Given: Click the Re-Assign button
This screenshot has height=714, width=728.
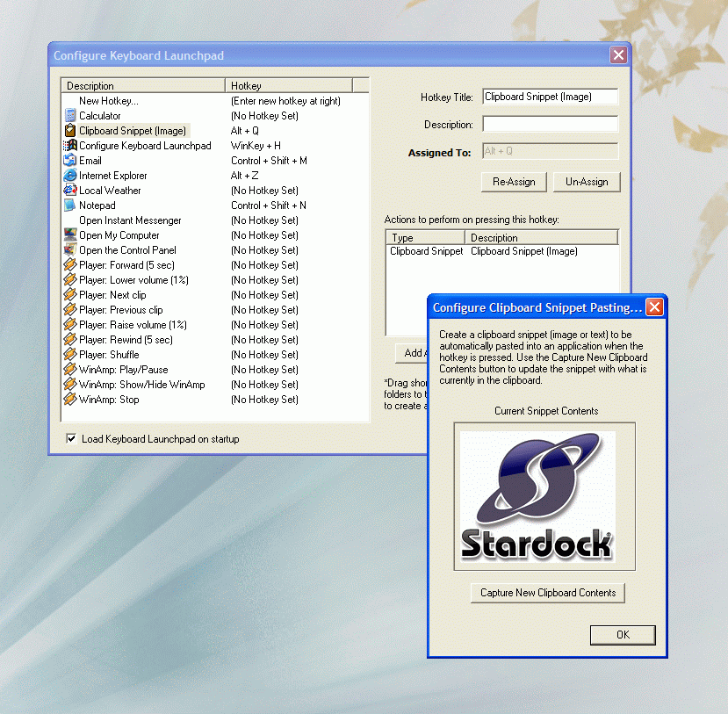Looking at the screenshot, I should (x=514, y=182).
